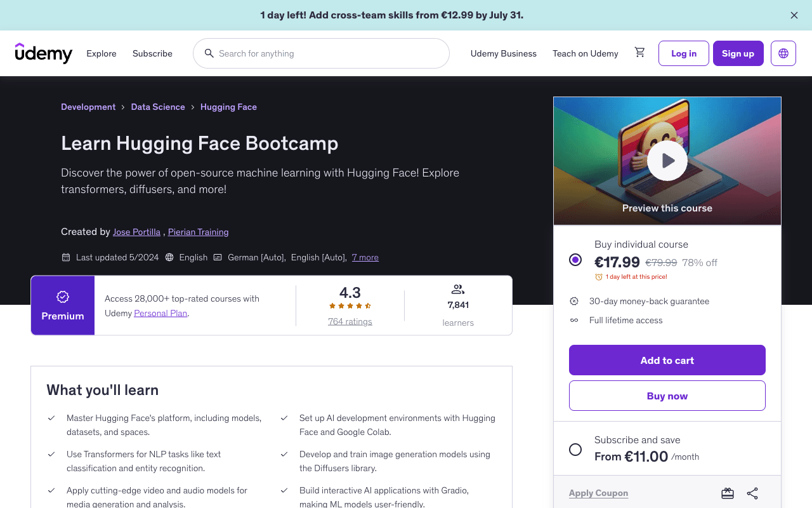812x508 pixels.
Task: Click the search magnifier icon
Action: point(209,53)
